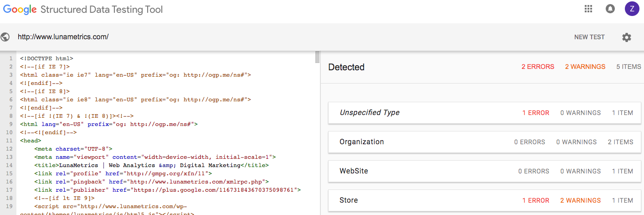Click the 2 WARNINGS summary count
Screen dimensions: 644x215
(x=585, y=67)
